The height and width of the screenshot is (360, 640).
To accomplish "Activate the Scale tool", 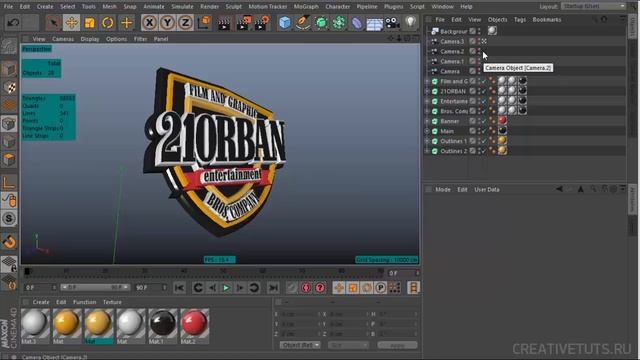I will tap(89, 22).
